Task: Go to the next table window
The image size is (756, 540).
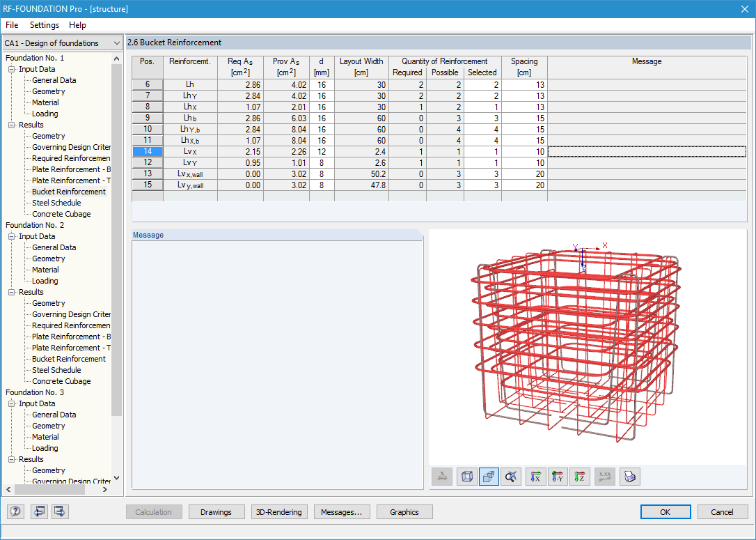Action: 60,511
